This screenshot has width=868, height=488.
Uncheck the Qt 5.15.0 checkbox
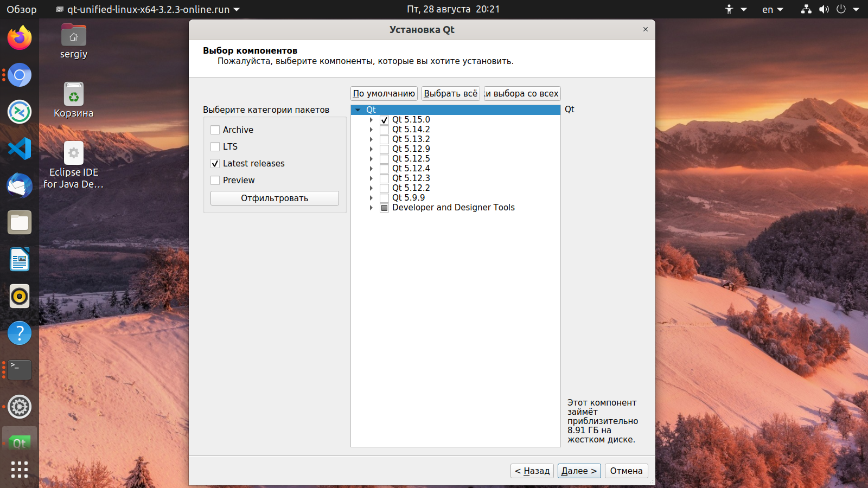384,120
